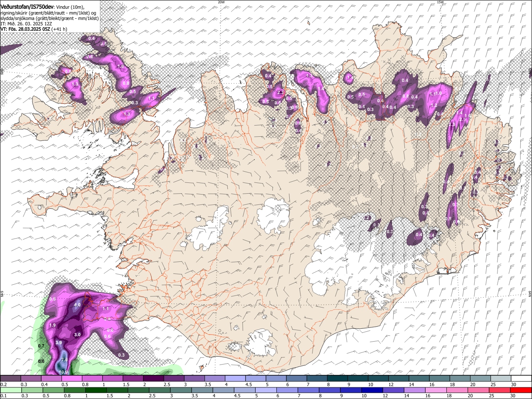Viewport: 532px width, 399px height.
Task: Click the valid time 'VT: Fös. 28.03.2025 05Z'
Action: coord(25,29)
